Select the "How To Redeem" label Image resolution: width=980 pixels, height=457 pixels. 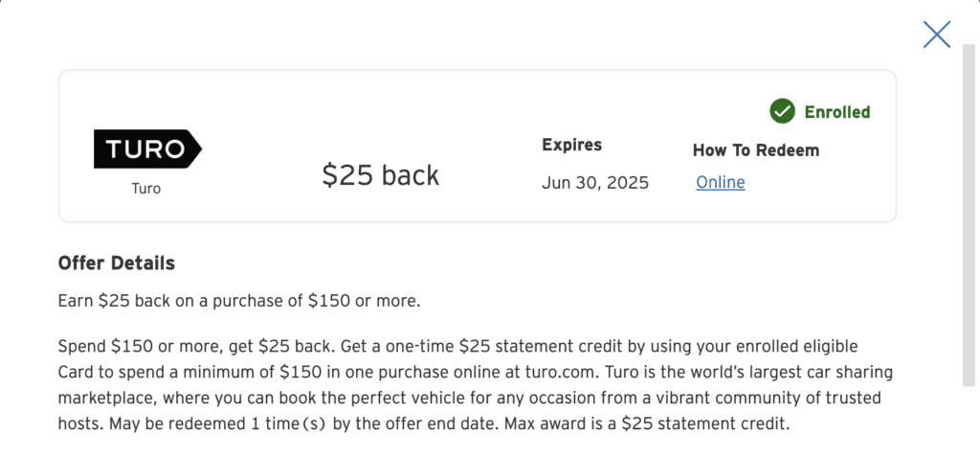(x=755, y=150)
